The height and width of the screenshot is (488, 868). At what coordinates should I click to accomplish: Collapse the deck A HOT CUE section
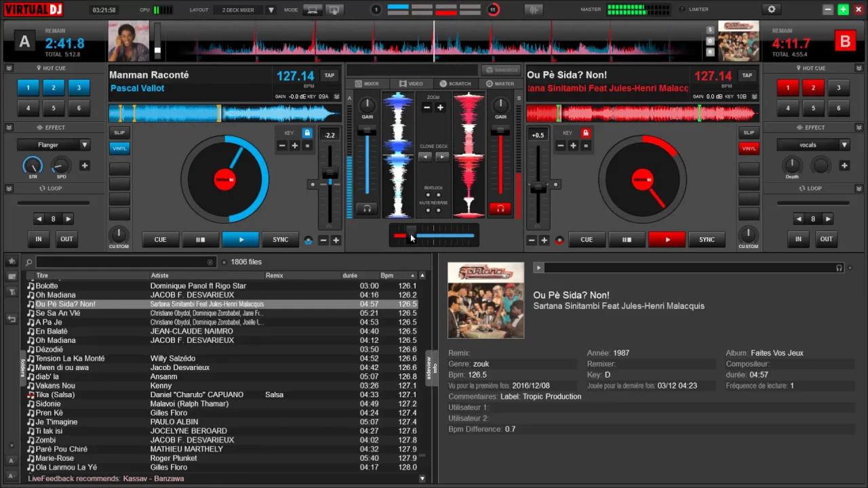(9, 68)
